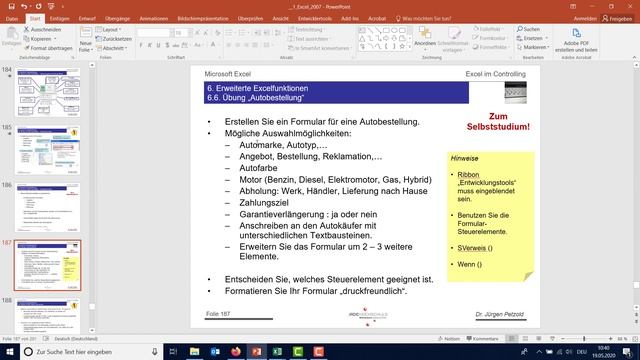The width and height of the screenshot is (640, 360).
Task: Click zoom out minus button
Action: click(x=562, y=339)
